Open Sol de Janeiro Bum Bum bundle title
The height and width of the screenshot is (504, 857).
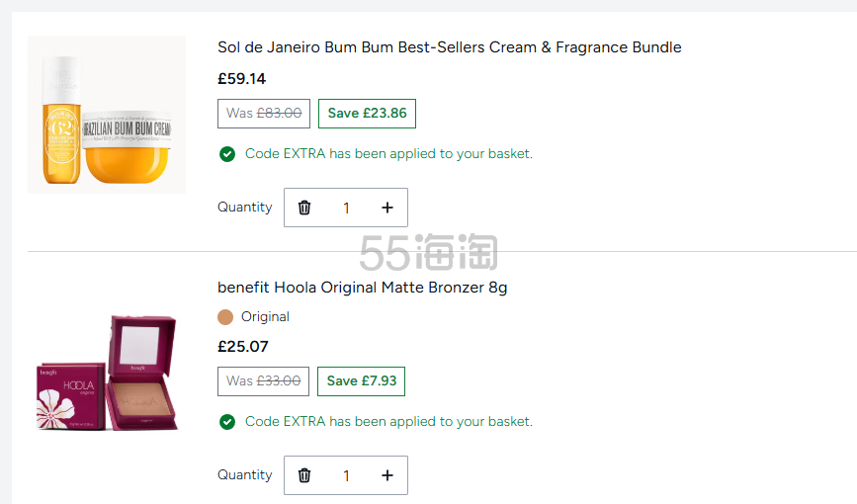(x=449, y=47)
